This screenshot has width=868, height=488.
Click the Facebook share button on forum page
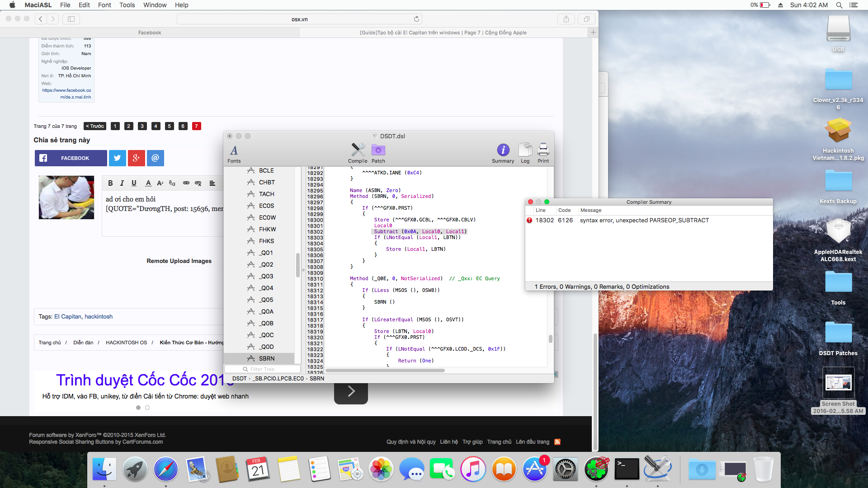pos(71,158)
